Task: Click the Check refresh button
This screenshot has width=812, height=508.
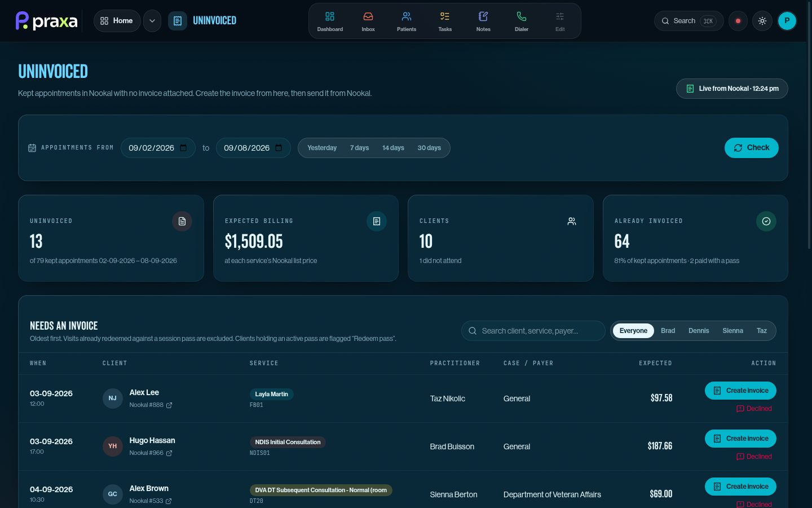Action: click(751, 148)
